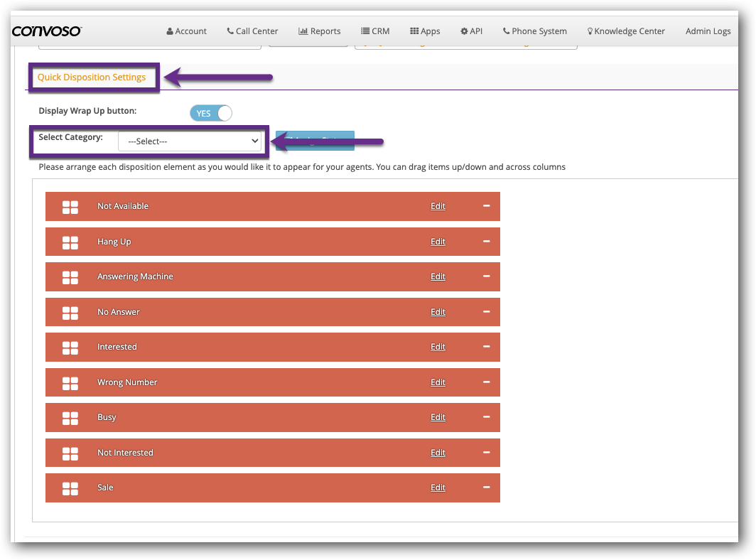
Task: Remove the Busy disposition with its minus icon
Action: click(487, 416)
